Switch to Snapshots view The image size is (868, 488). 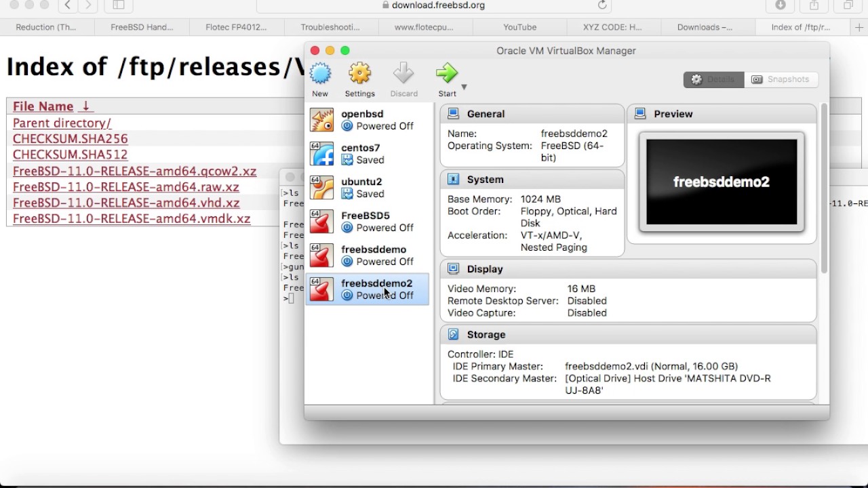(x=781, y=79)
